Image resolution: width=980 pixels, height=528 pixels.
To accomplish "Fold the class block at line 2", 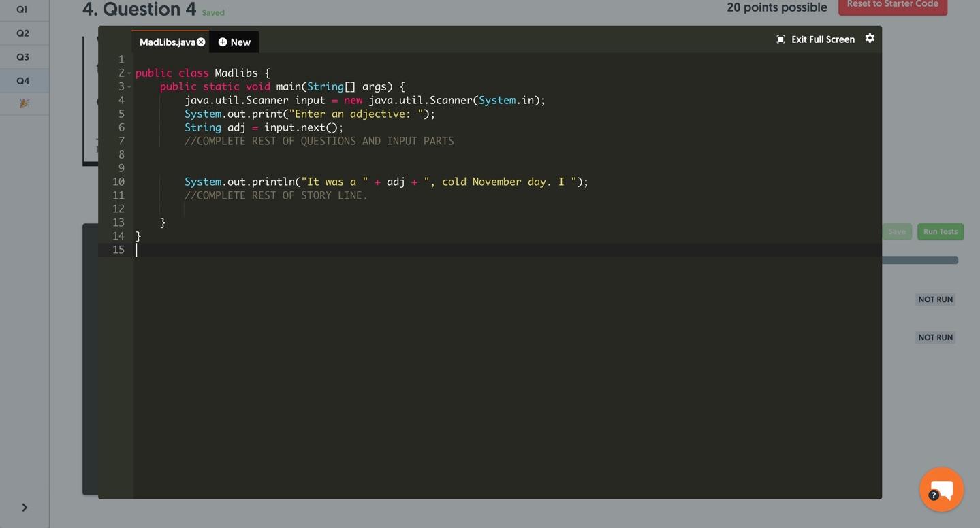I will click(x=129, y=73).
